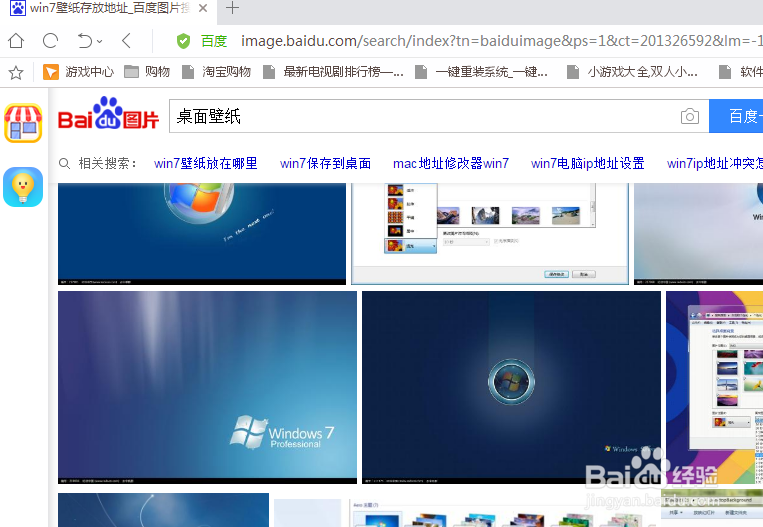The width and height of the screenshot is (763, 527).
Task: Open the sidebar app store icon
Action: [23, 123]
